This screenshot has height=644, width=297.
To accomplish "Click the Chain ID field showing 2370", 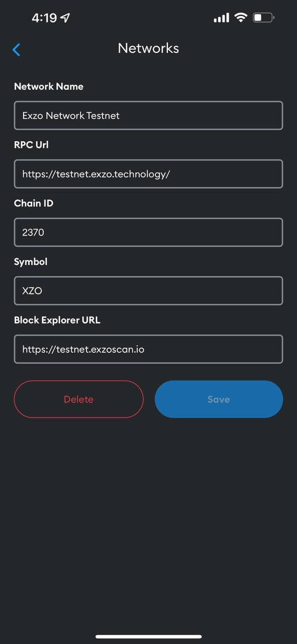I will 148,232.
